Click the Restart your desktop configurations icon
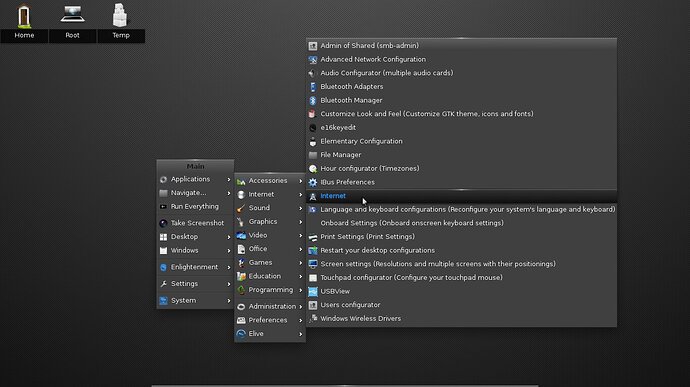 tap(312, 251)
